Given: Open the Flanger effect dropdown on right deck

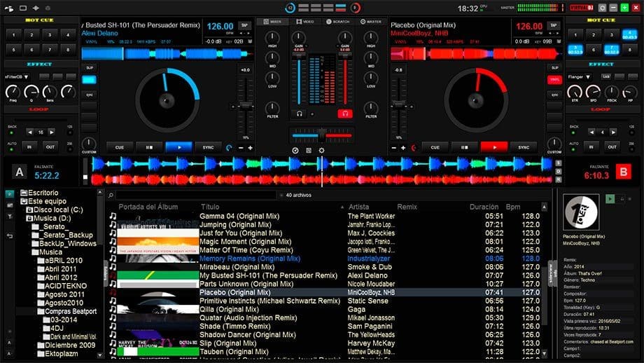Looking at the screenshot, I should pyautogui.click(x=579, y=77).
